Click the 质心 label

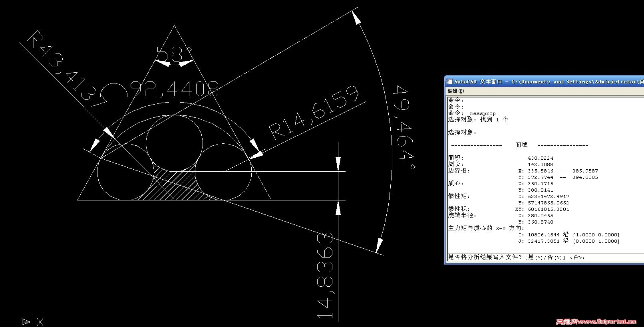click(x=456, y=184)
